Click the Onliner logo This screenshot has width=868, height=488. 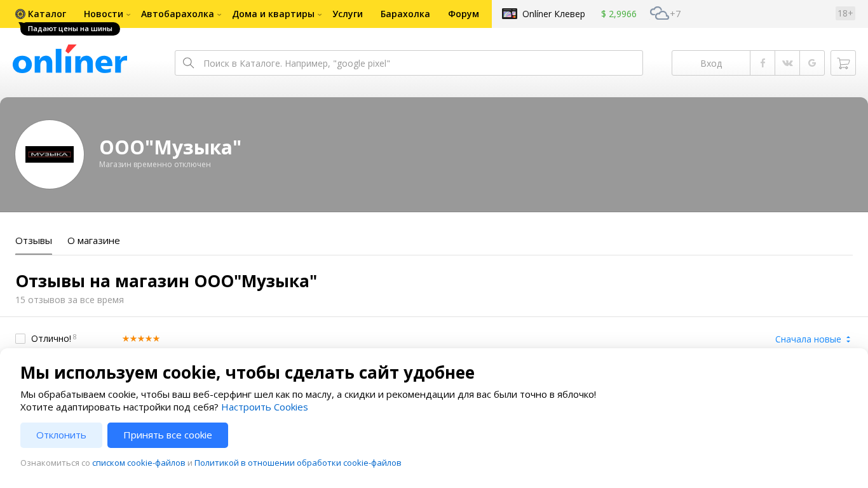(70, 60)
